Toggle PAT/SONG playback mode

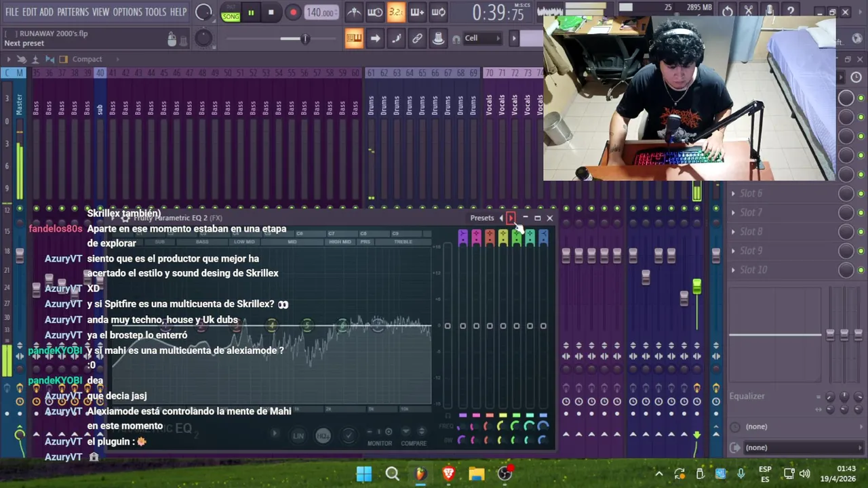(231, 13)
